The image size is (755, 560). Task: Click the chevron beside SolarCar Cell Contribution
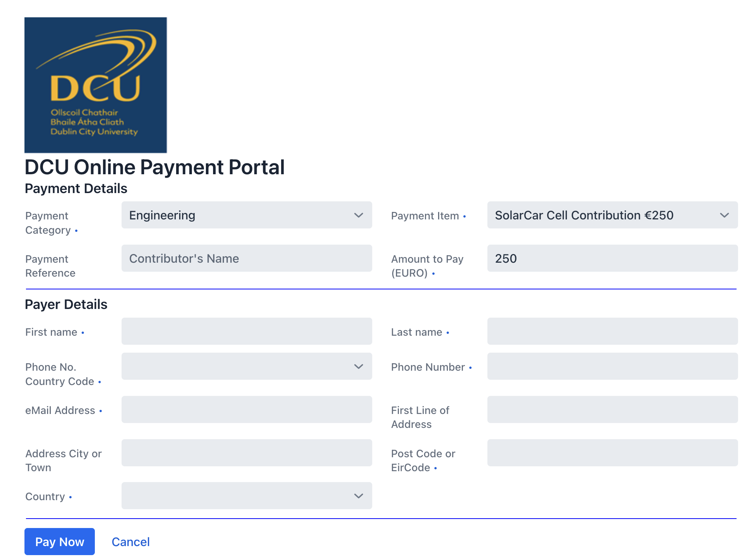pyautogui.click(x=725, y=215)
